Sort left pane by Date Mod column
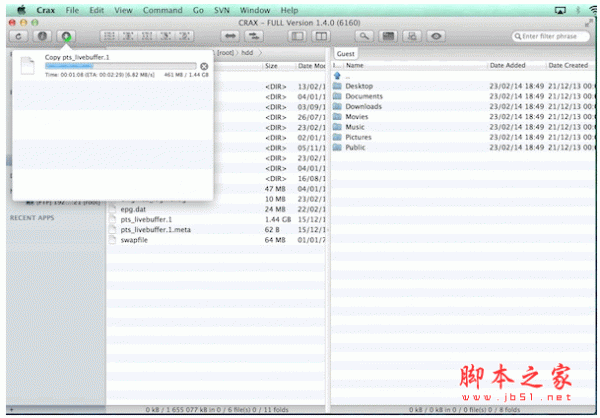This screenshot has height=418, width=600. (x=311, y=66)
